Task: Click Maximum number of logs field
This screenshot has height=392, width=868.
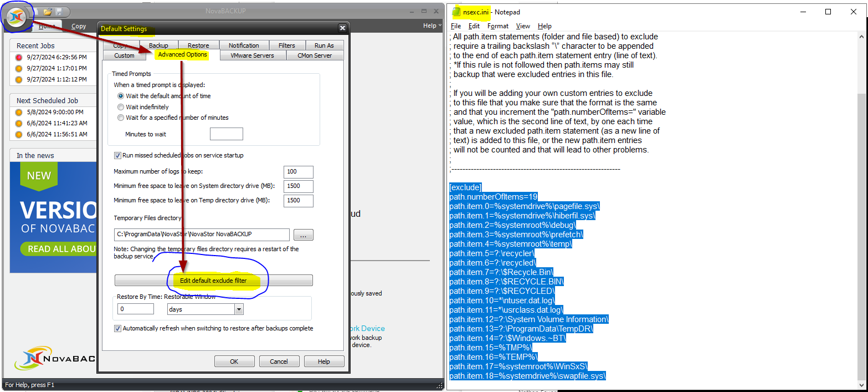Action: 299,172
